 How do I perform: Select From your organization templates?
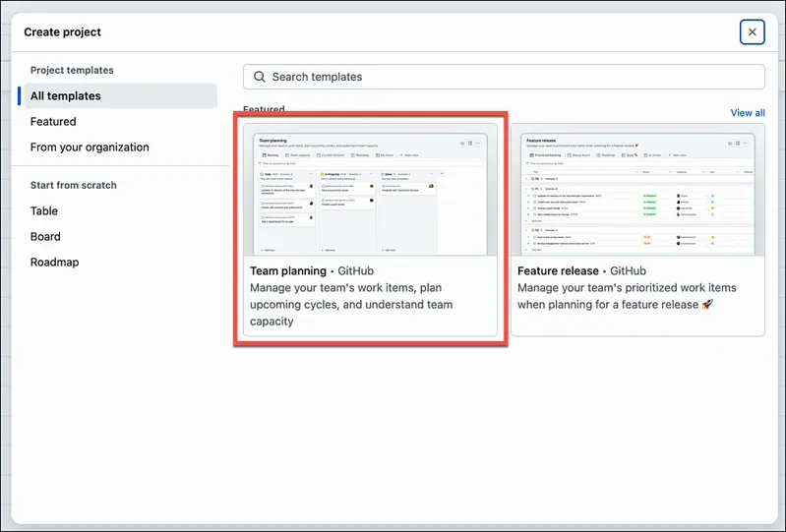click(x=90, y=148)
